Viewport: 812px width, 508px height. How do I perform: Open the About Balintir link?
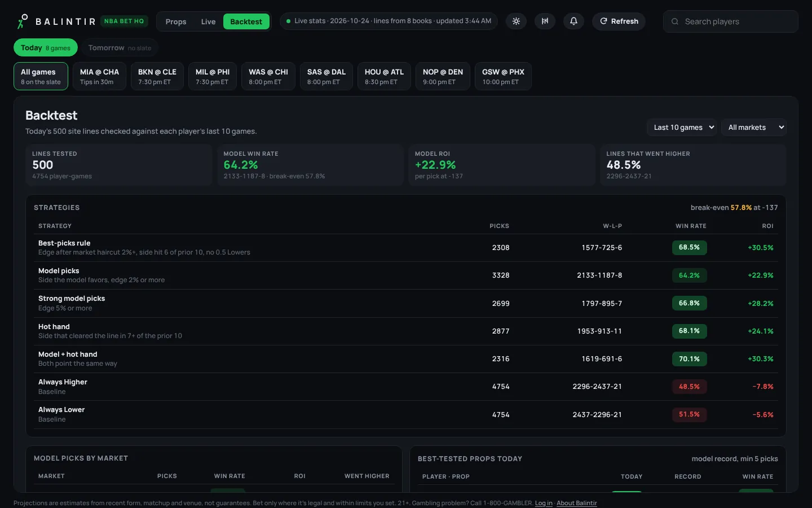pyautogui.click(x=576, y=503)
